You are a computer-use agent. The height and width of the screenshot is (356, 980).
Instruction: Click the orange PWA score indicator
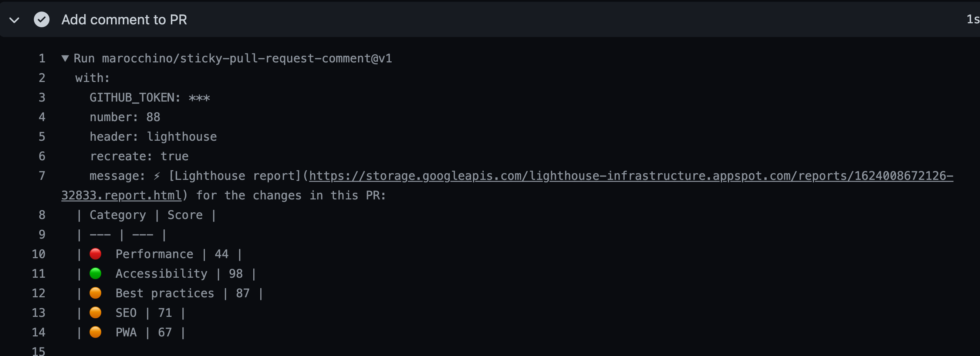pos(95,332)
